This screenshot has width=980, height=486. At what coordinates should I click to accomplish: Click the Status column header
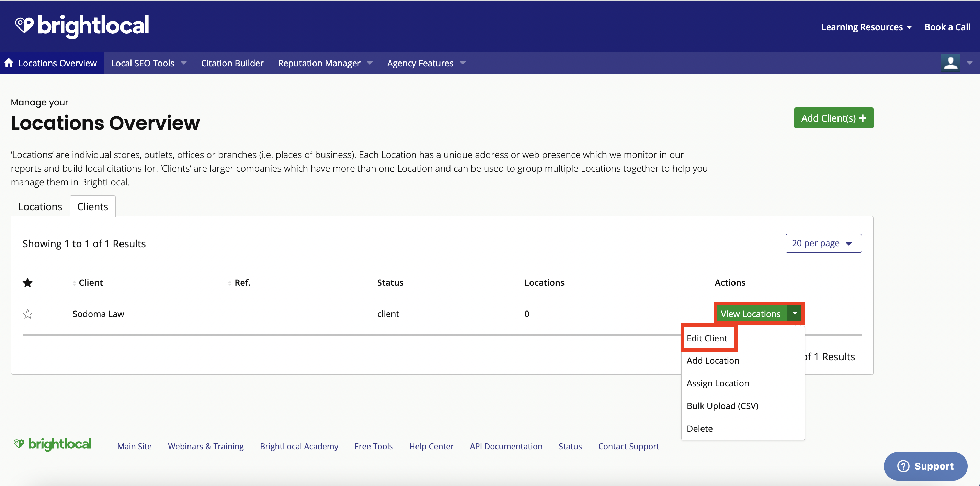click(390, 283)
